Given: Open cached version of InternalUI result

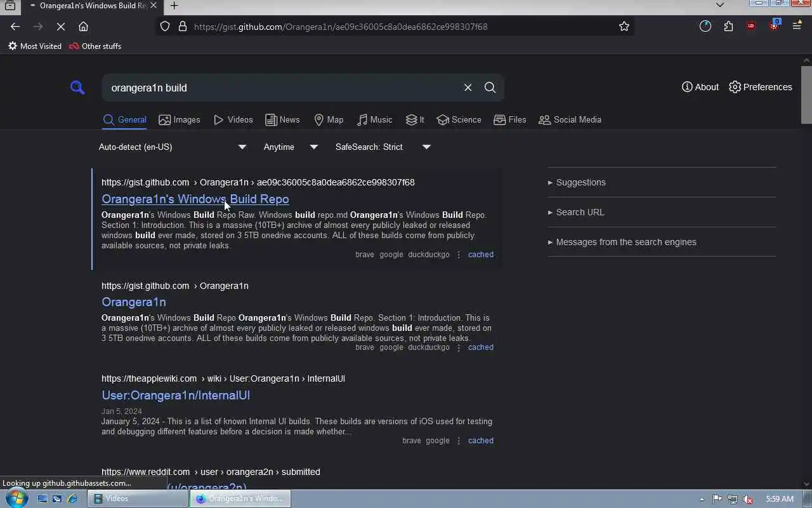Looking at the screenshot, I should (481, 441).
